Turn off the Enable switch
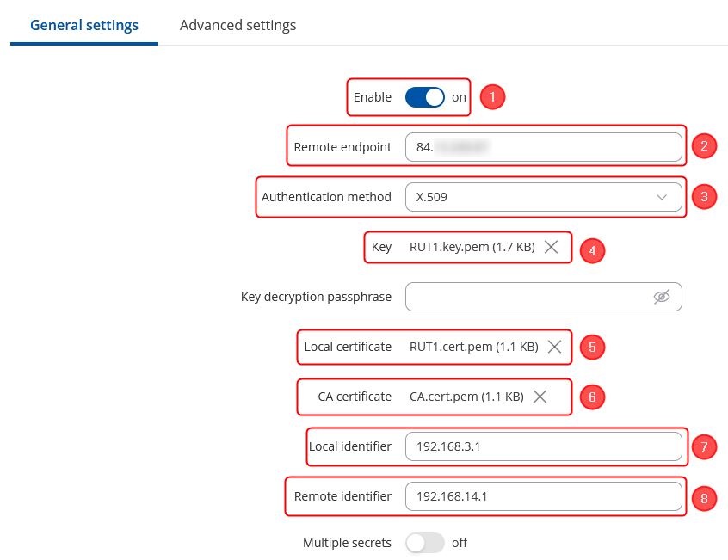The height and width of the screenshot is (560, 728). [425, 97]
